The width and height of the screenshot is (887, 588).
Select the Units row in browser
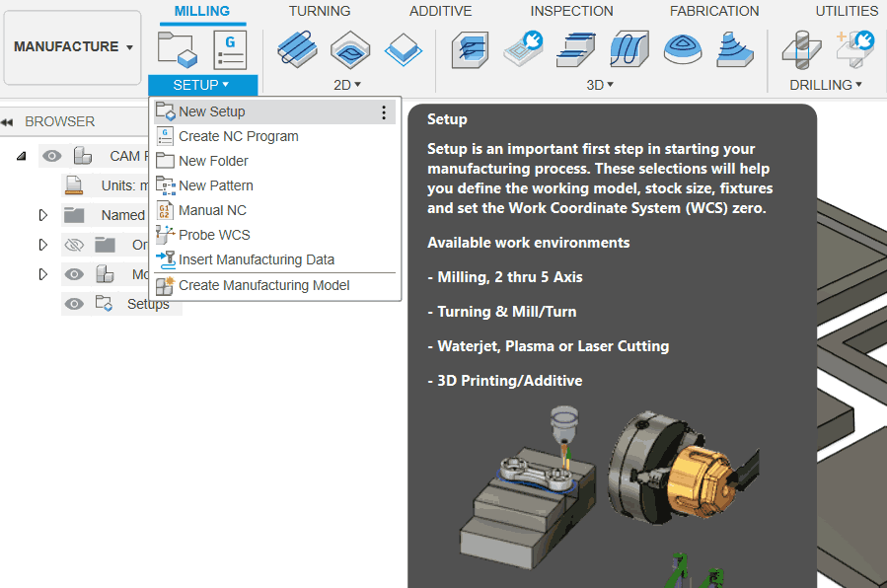105,185
